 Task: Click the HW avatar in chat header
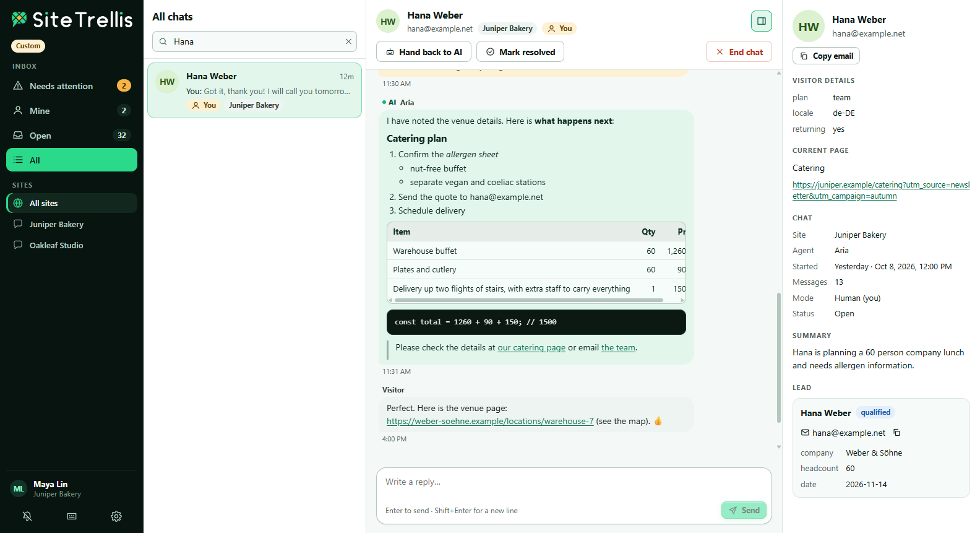pos(388,22)
